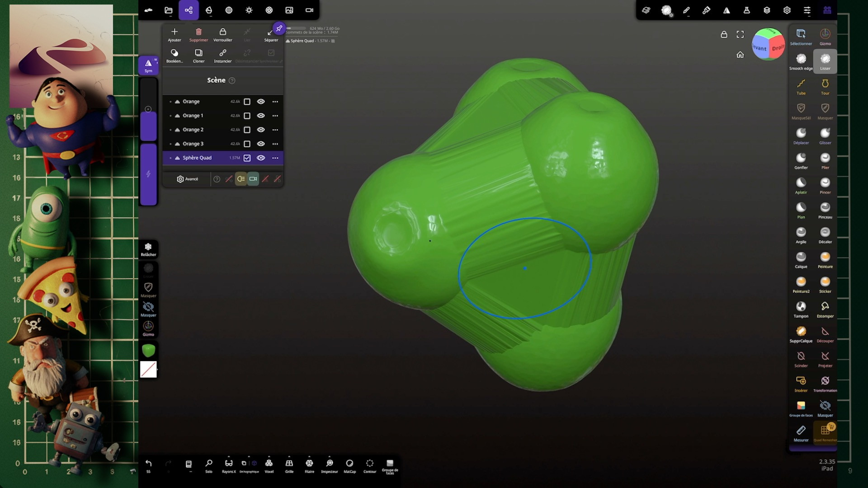
Task: Click the green material color swatch
Action: 148,350
